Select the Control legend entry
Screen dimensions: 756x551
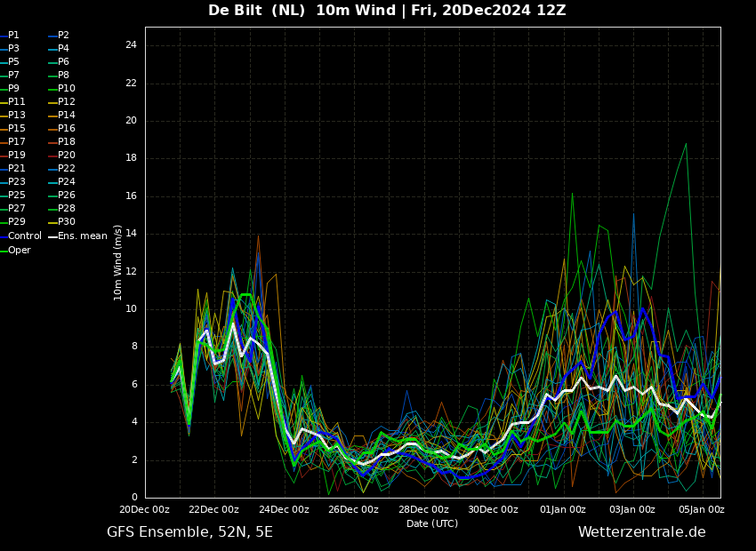click(x=25, y=236)
